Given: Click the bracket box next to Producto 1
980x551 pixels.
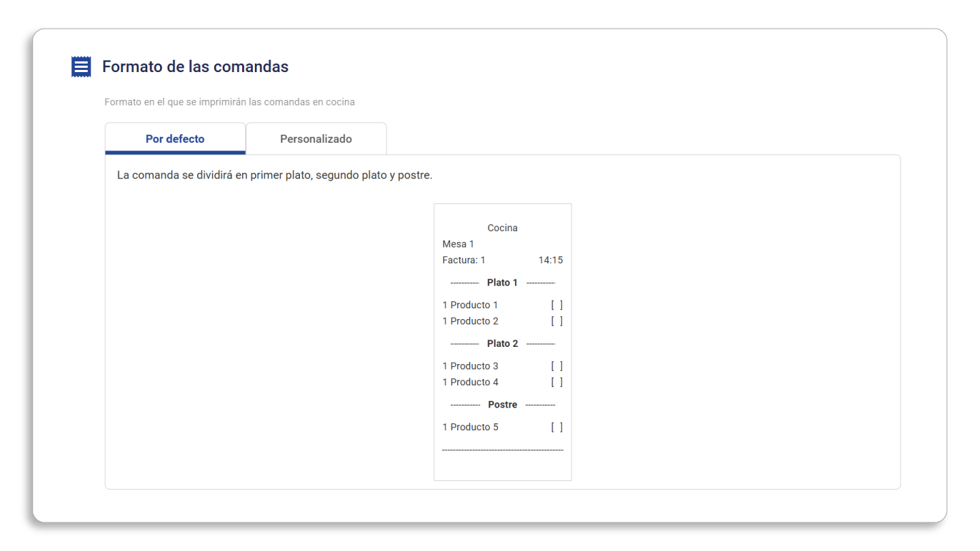Looking at the screenshot, I should click(556, 305).
